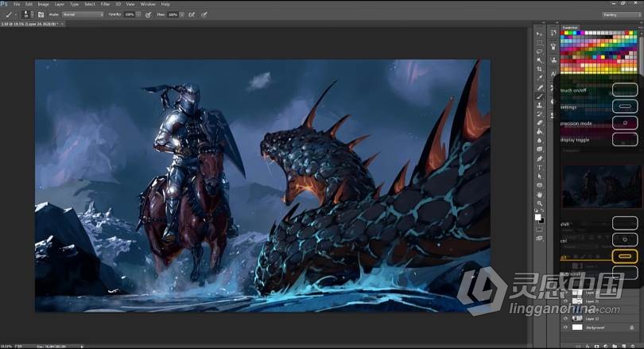
Task: Select the Horizontal Type tool
Action: 539,168
